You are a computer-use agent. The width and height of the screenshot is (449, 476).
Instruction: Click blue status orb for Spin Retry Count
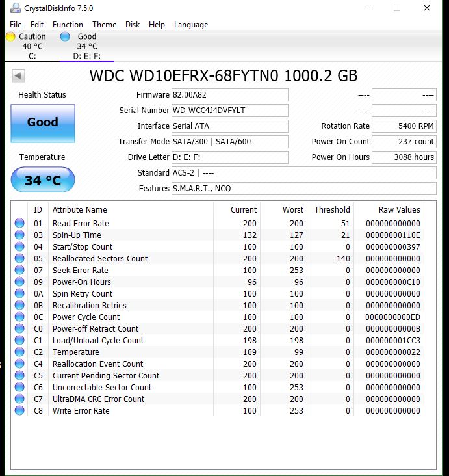[19, 293]
